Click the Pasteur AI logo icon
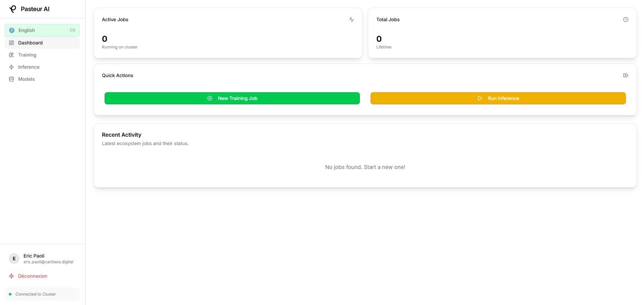 [13, 9]
